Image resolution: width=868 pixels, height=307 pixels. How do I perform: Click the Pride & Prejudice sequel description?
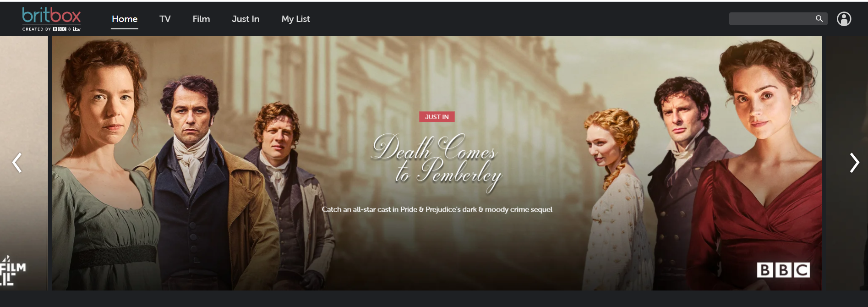tap(437, 209)
